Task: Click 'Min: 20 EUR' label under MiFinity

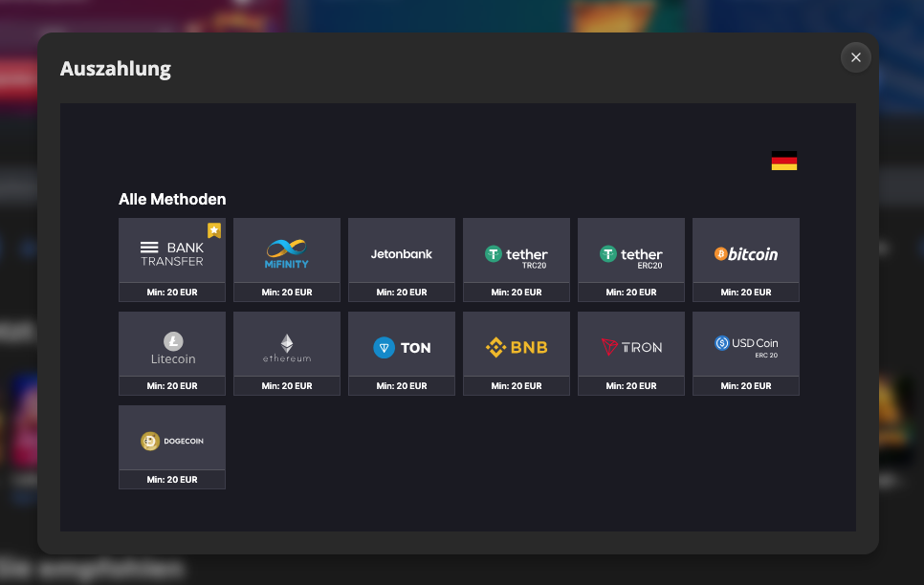Action: pos(287,292)
